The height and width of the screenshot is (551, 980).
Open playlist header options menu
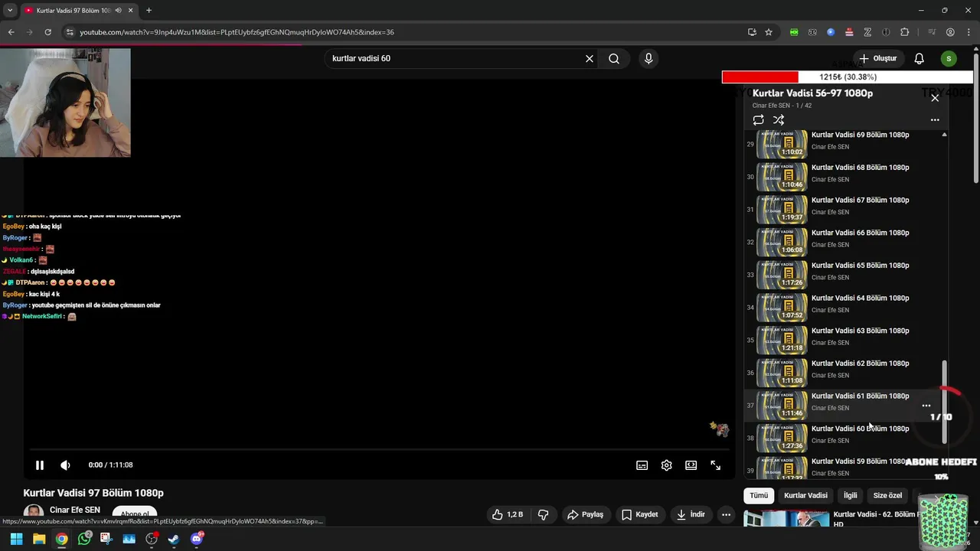click(935, 120)
